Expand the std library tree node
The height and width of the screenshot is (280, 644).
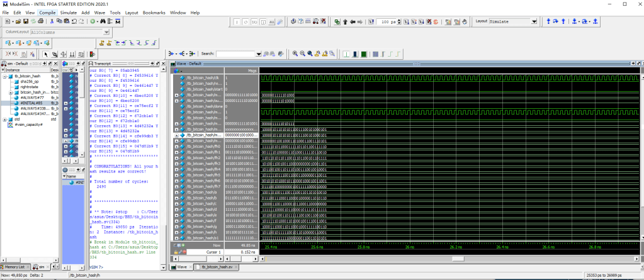tap(6, 119)
